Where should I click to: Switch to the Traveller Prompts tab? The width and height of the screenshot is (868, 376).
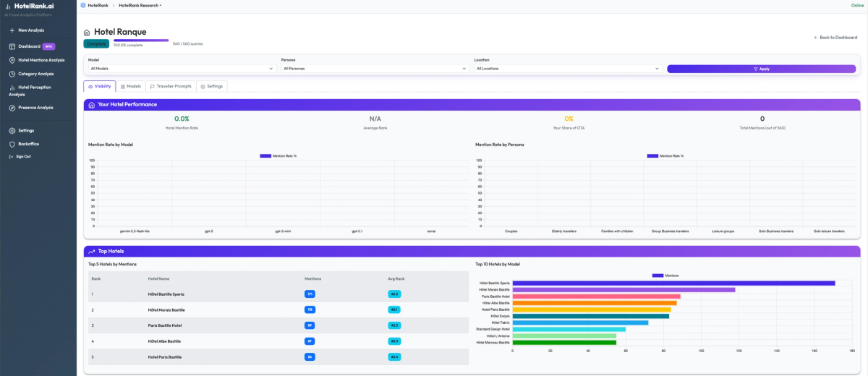pos(171,86)
